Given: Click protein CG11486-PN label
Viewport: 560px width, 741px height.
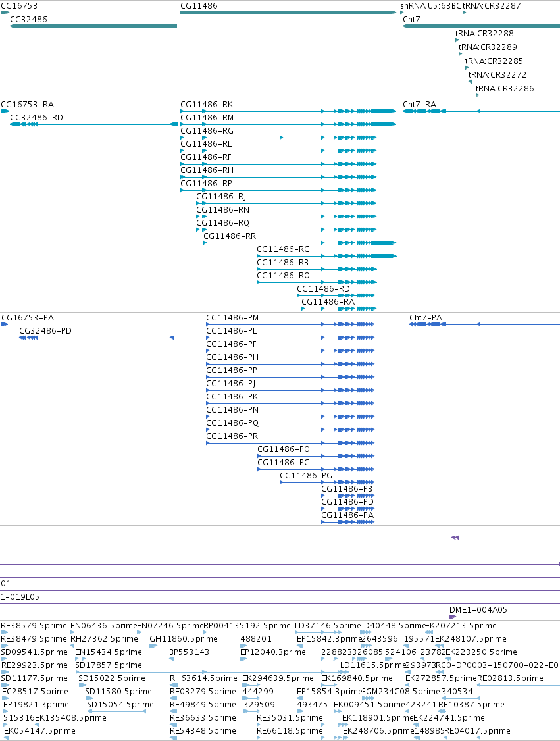Looking at the screenshot, I should tap(232, 410).
